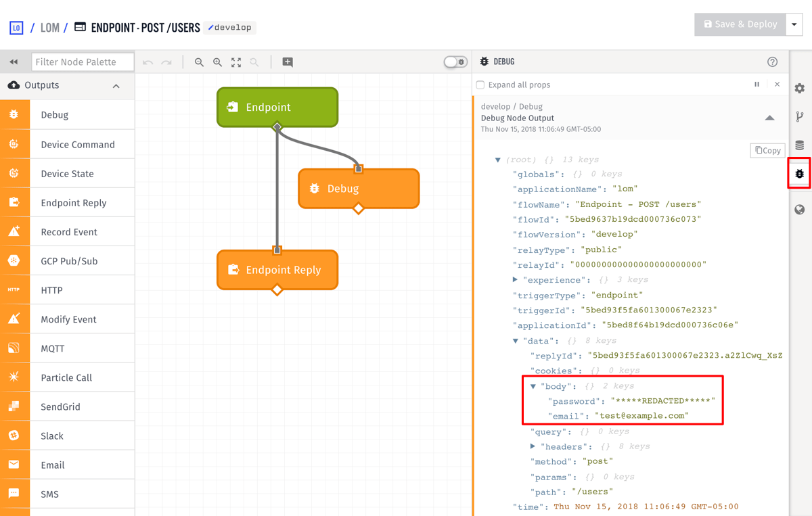Zoom in on the workflow canvas
812x516 pixels.
pos(217,62)
